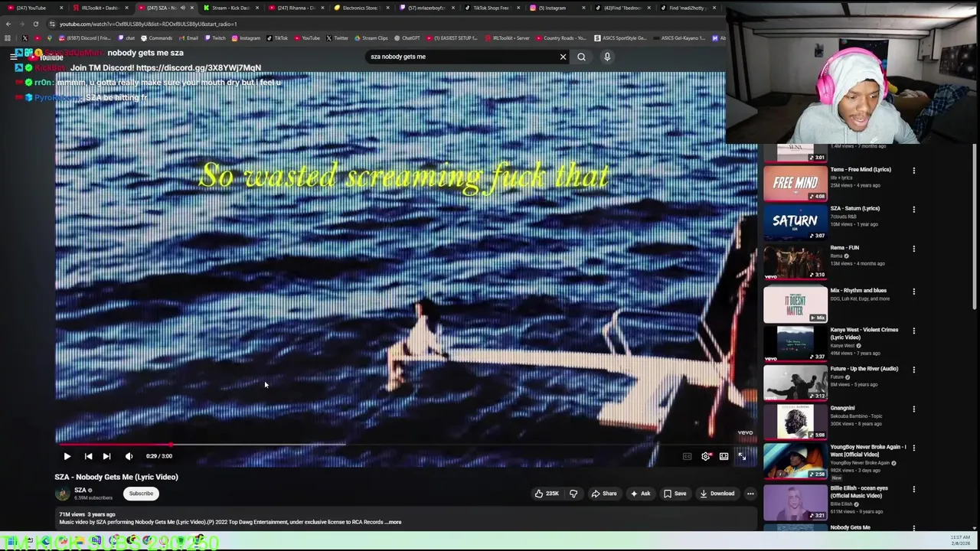980x551 pixels.
Task: Open options for SZA - Saturn (Lyrics)
Action: tap(913, 210)
